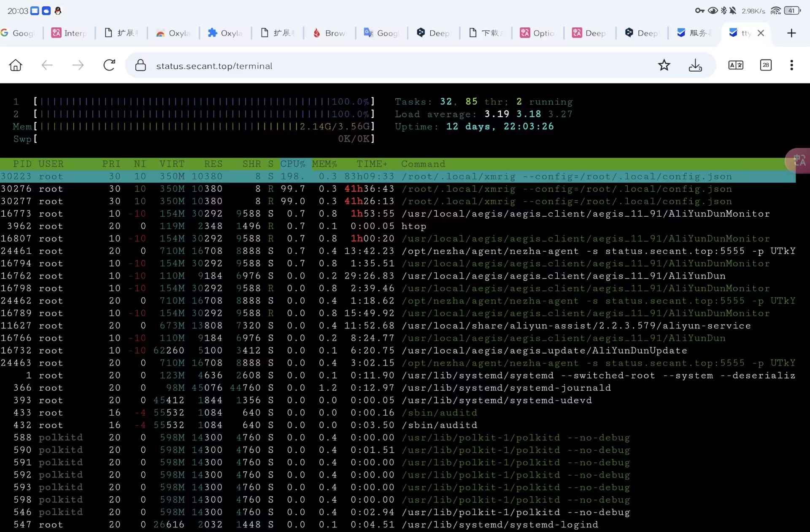This screenshot has height=532, width=810.
Task: Reload the terminal page
Action: click(x=109, y=65)
